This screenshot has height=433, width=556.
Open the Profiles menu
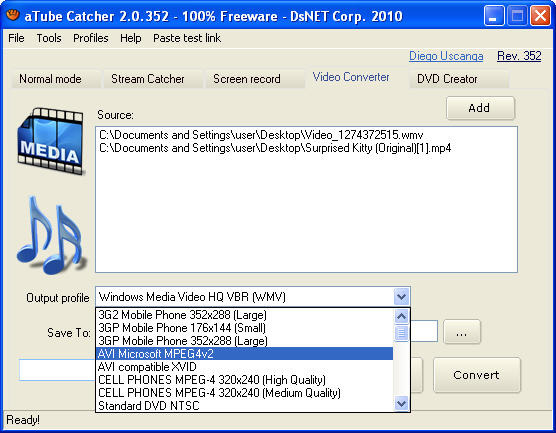tap(91, 38)
